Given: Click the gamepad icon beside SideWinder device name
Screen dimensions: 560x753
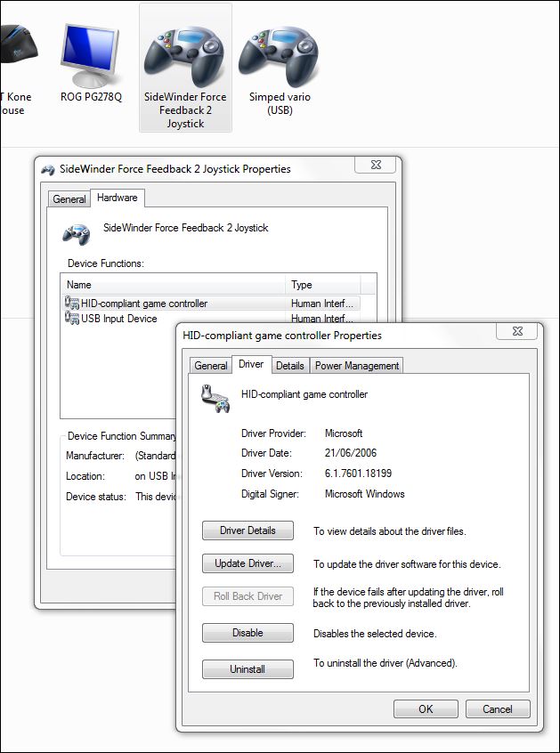Looking at the screenshot, I should tap(76, 234).
